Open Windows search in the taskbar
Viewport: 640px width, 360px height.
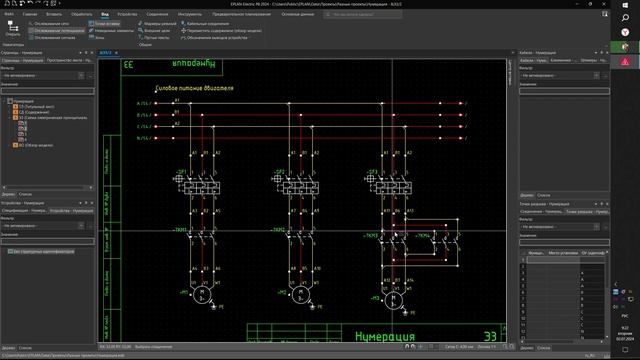click(x=625, y=18)
